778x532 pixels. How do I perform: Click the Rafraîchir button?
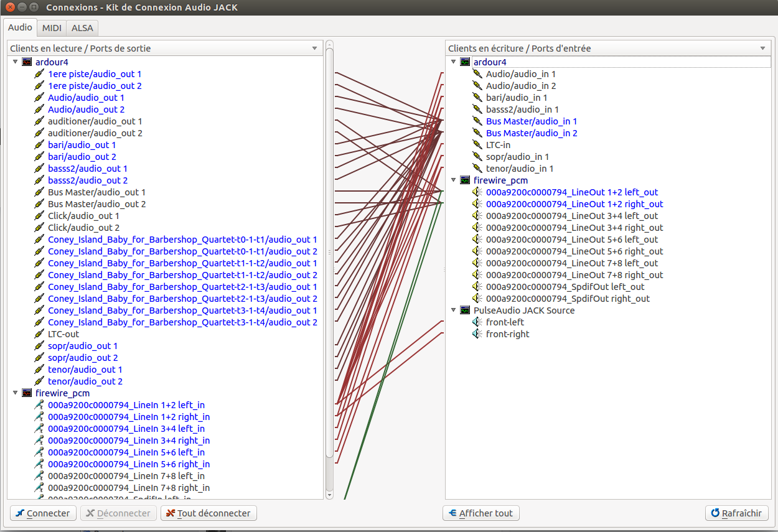click(x=736, y=513)
